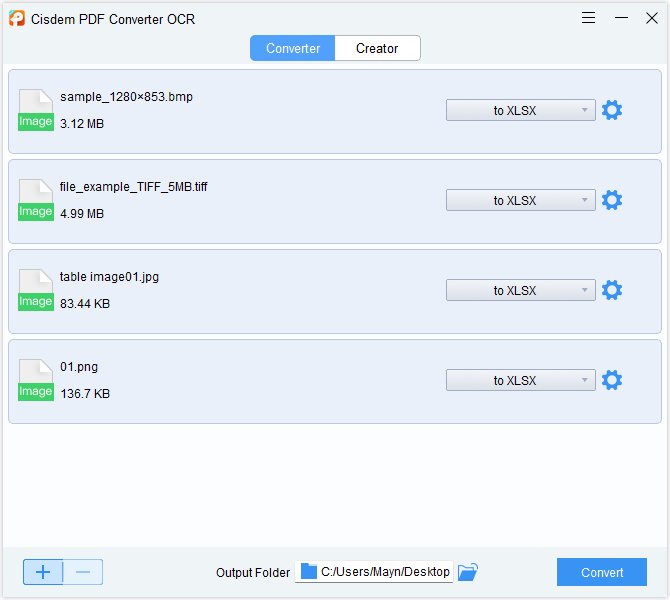The height and width of the screenshot is (600, 670).
Task: Click the Output Folder label
Action: [253, 573]
